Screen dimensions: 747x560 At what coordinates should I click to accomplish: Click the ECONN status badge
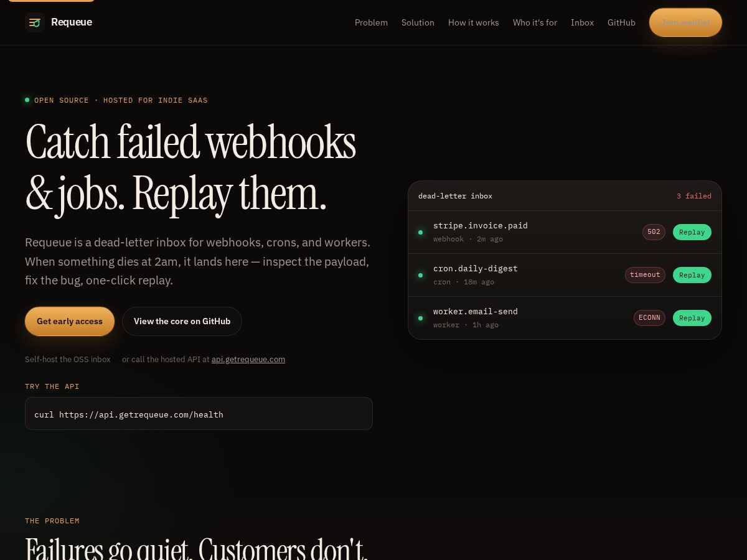(x=649, y=318)
